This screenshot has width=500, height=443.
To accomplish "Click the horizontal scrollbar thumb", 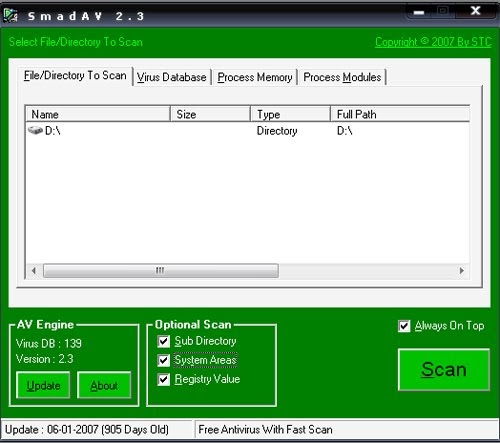I will [x=161, y=271].
